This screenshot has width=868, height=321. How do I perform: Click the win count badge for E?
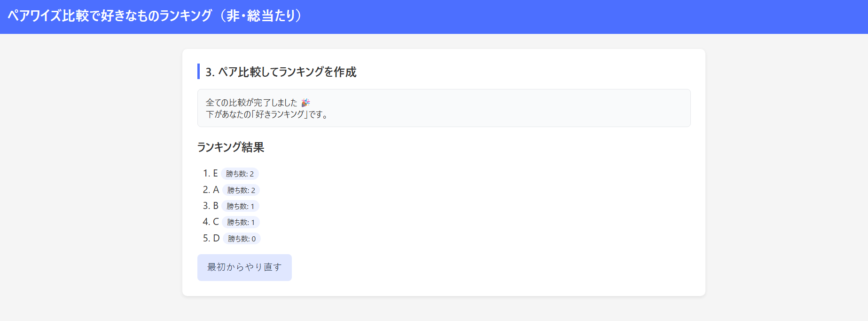click(x=240, y=174)
